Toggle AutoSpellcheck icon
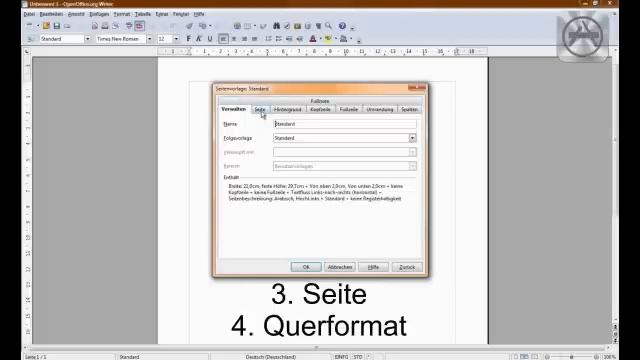640x360 pixels. (140, 26)
